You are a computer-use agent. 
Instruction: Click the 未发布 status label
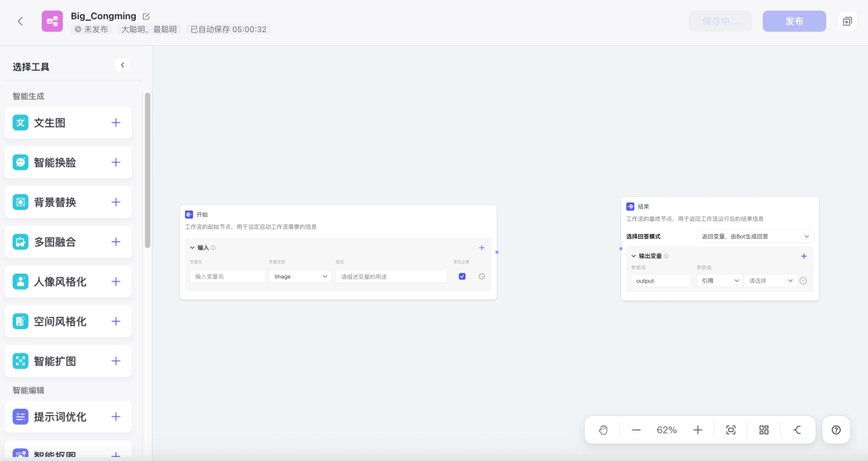coord(92,30)
